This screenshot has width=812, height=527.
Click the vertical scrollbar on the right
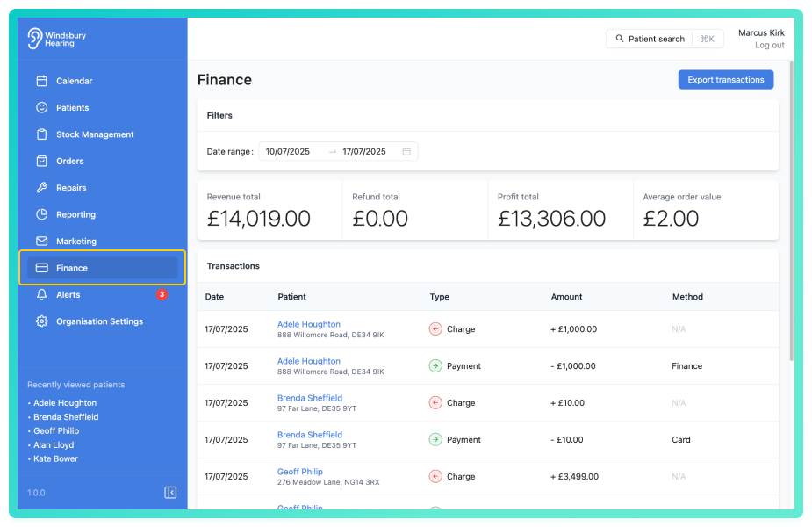pyautogui.click(x=791, y=212)
